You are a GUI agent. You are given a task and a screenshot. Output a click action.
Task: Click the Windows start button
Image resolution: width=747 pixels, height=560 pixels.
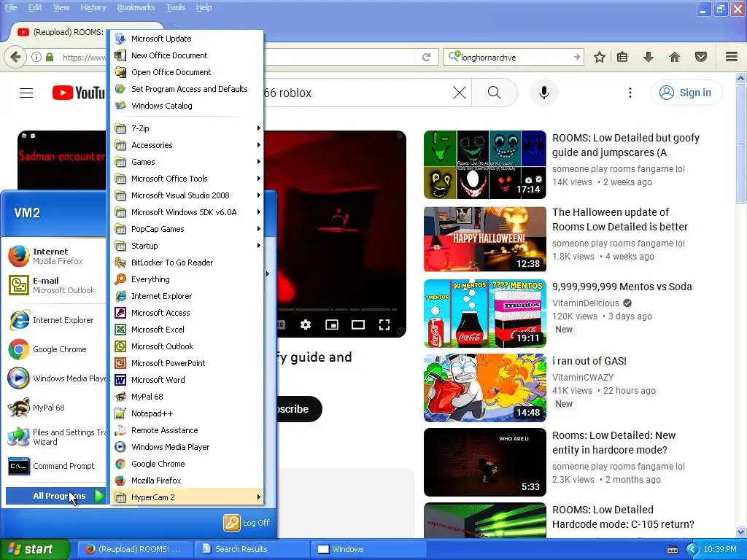click(x=34, y=549)
